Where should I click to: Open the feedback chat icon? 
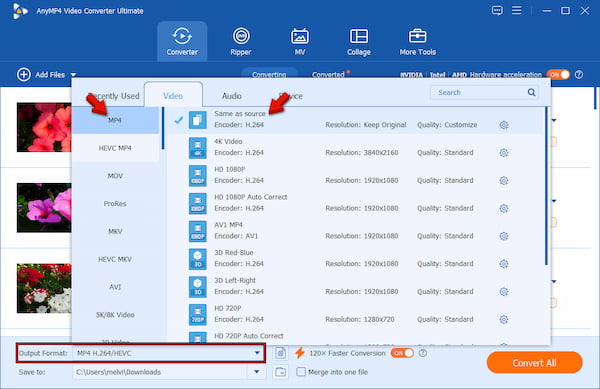pos(497,10)
